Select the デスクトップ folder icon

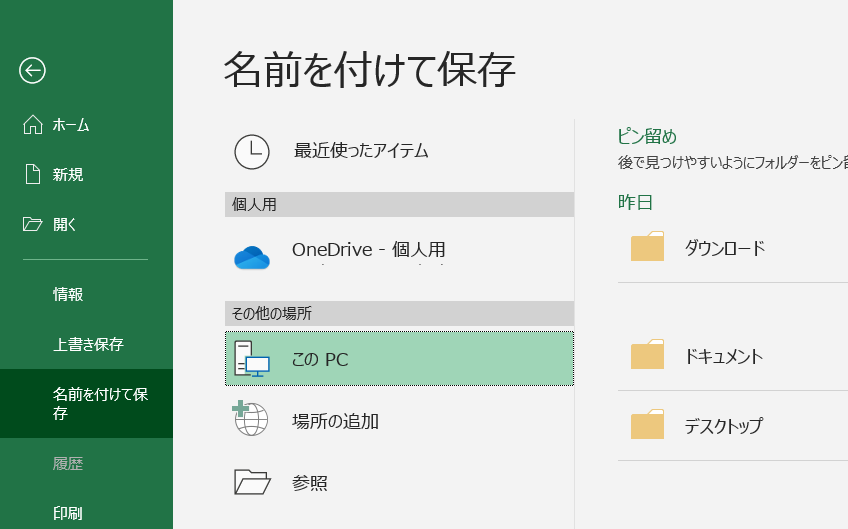[x=647, y=425]
